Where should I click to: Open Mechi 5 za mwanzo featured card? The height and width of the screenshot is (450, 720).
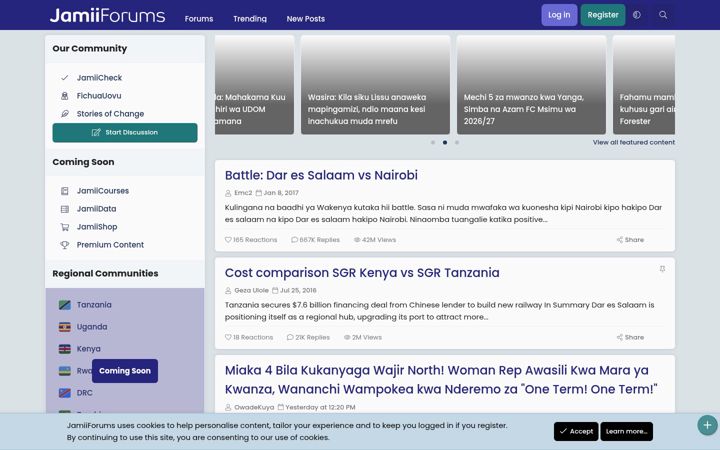pos(531,85)
